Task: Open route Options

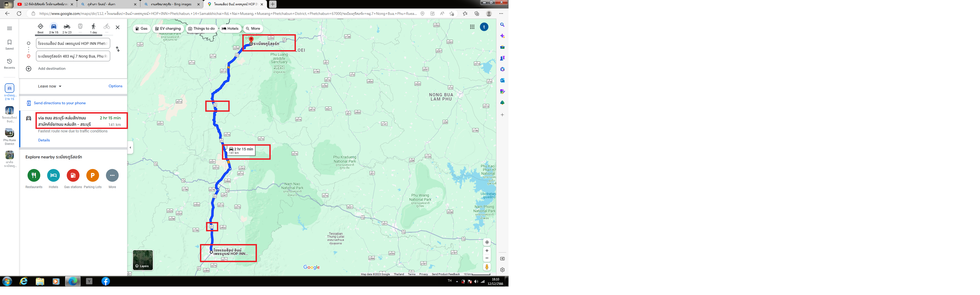Action: point(115,86)
